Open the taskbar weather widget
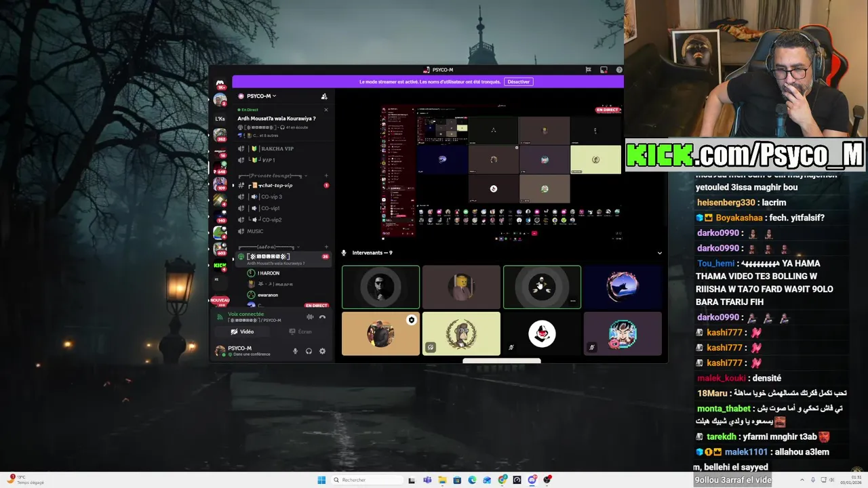 click(x=26, y=480)
